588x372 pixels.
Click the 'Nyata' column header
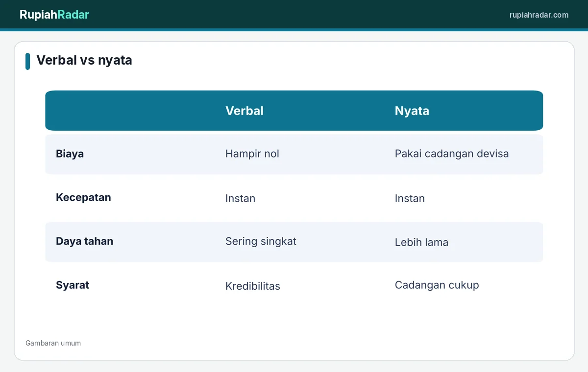pyautogui.click(x=412, y=111)
